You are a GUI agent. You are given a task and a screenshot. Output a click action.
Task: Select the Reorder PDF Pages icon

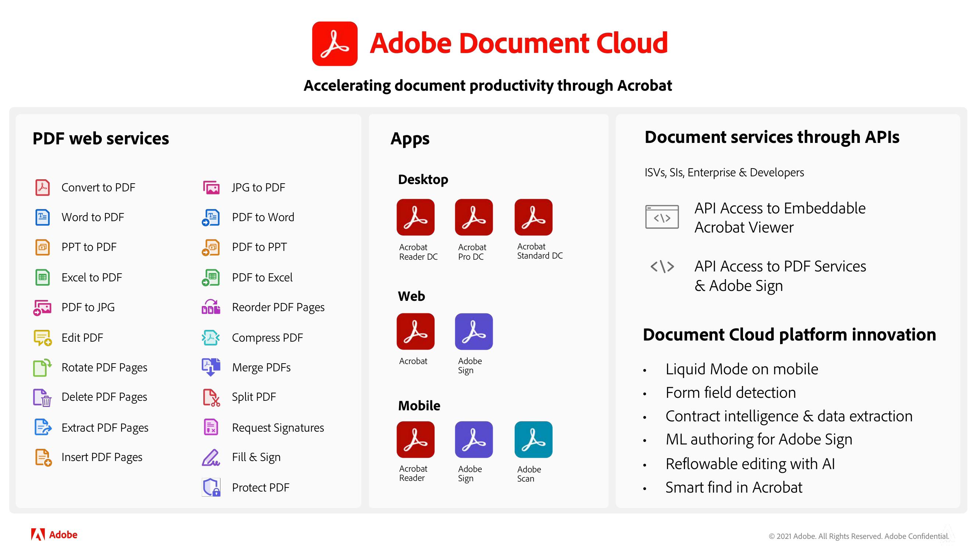211,307
